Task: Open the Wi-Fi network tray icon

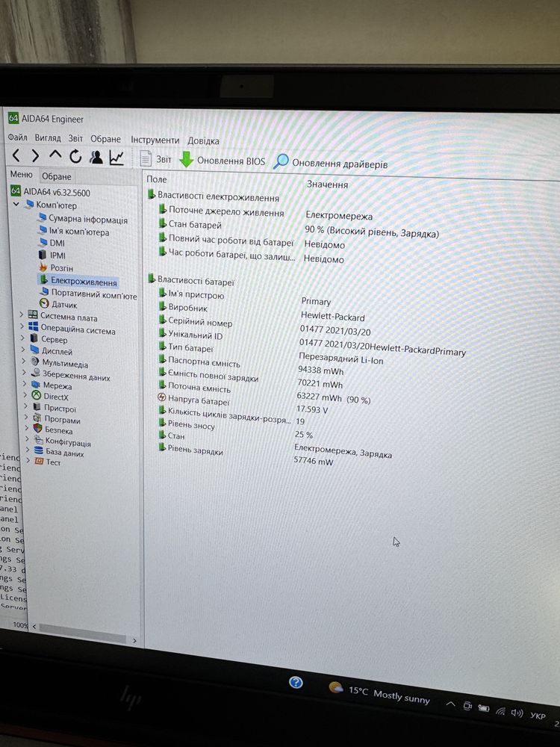Action: click(500, 711)
